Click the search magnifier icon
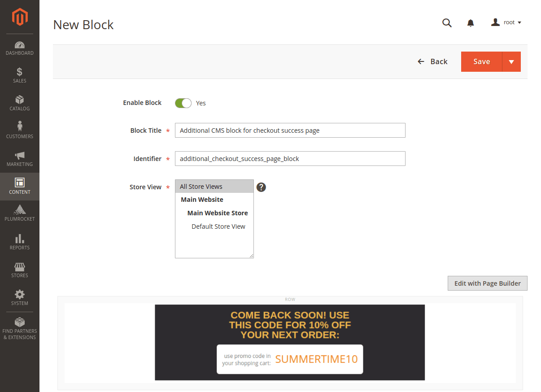Image resolution: width=541 pixels, height=392 pixels. 447,23
